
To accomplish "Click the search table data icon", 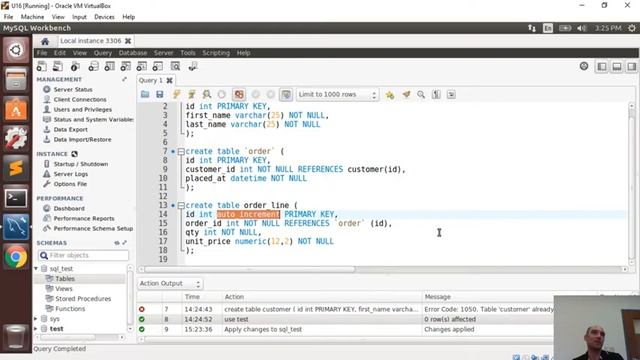I will point(175,67).
